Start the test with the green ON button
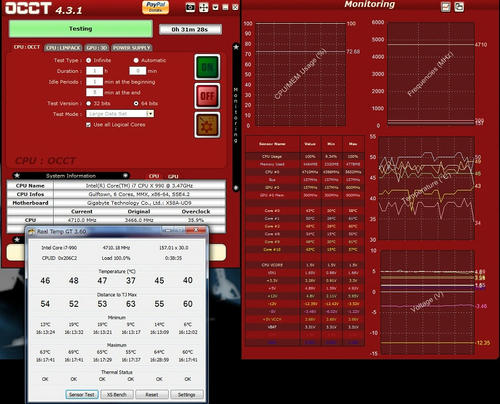 coord(207,67)
